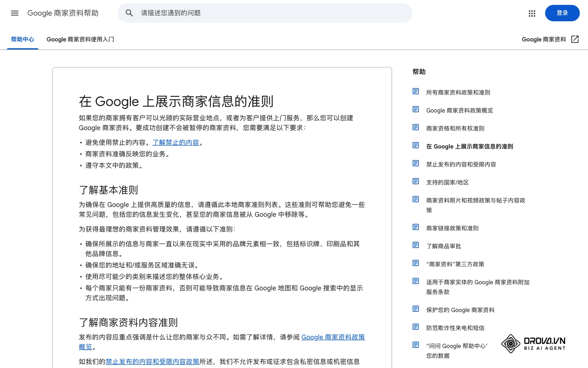Click the article icon next to 商家资料照片和视频政策
The image size is (588, 368).
point(416,199)
